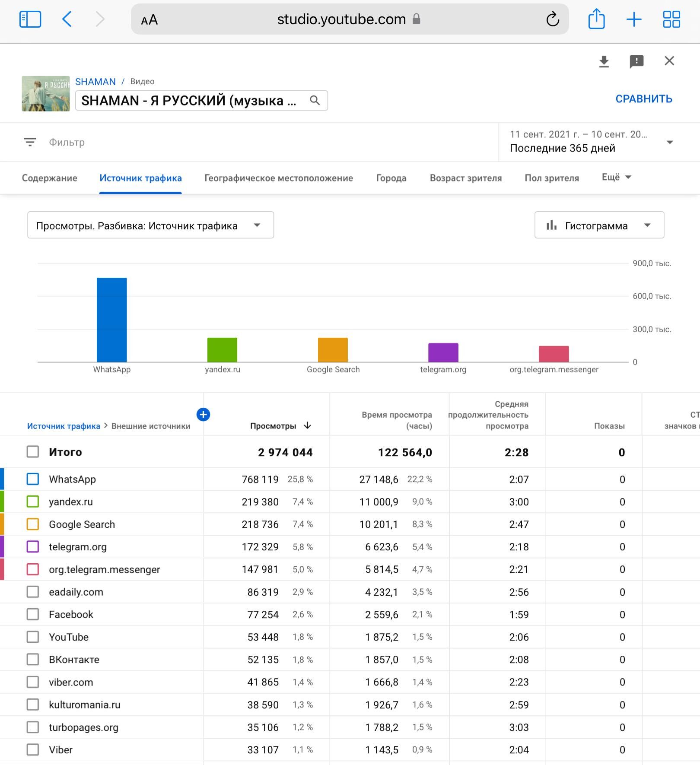The width and height of the screenshot is (700, 765).
Task: Check the Viber row checkbox
Action: 33,749
